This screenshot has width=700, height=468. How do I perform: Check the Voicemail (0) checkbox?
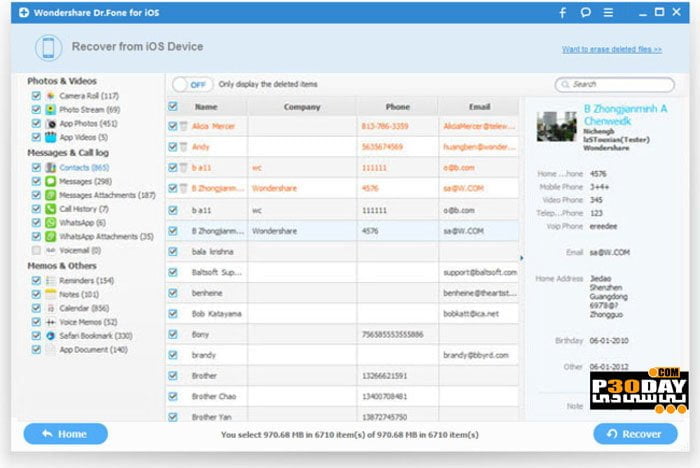coord(36,250)
